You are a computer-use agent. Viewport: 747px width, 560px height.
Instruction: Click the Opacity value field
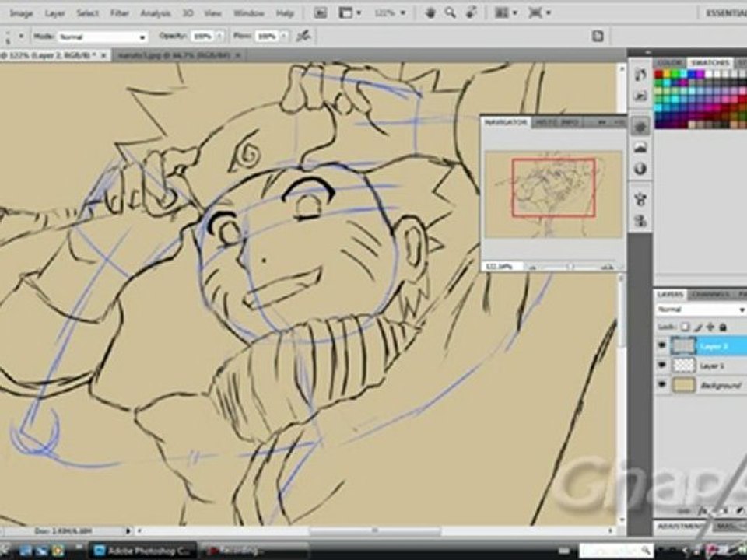tap(202, 37)
